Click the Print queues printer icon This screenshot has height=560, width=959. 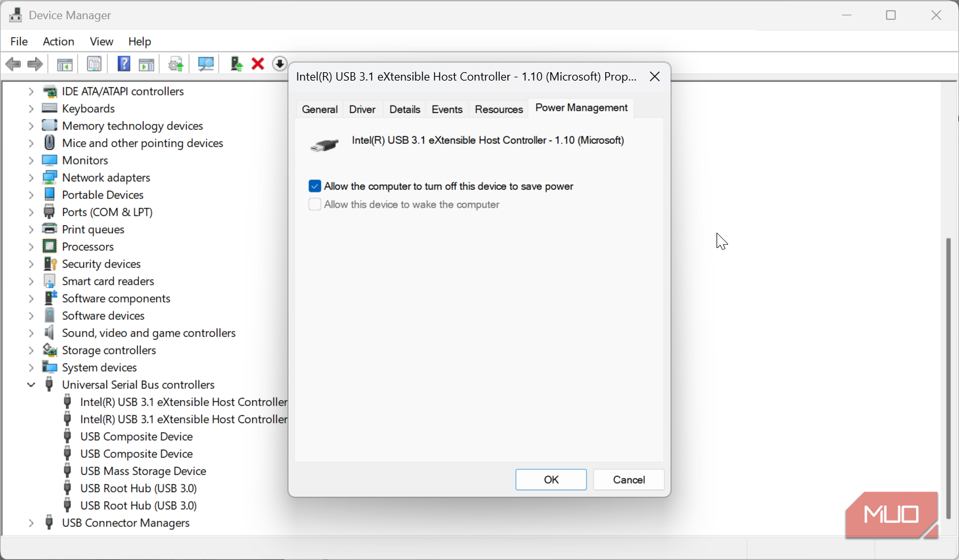(49, 229)
